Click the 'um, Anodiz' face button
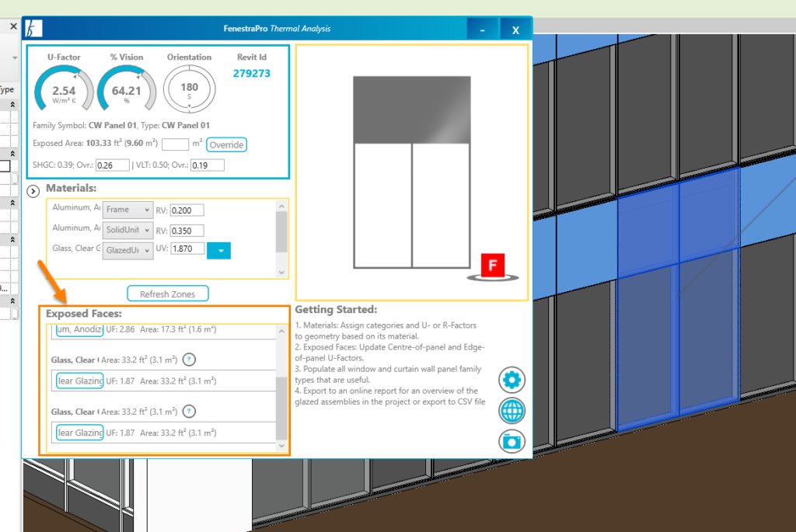 pos(80,329)
